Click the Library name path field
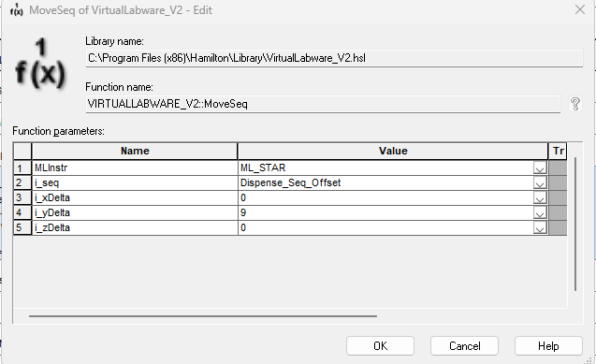This screenshot has height=364, width=596. (x=334, y=58)
